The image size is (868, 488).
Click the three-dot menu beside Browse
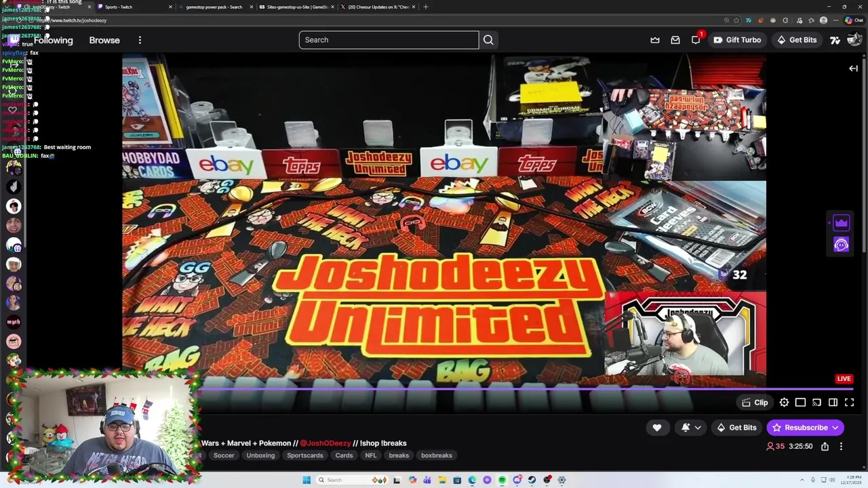(140, 40)
